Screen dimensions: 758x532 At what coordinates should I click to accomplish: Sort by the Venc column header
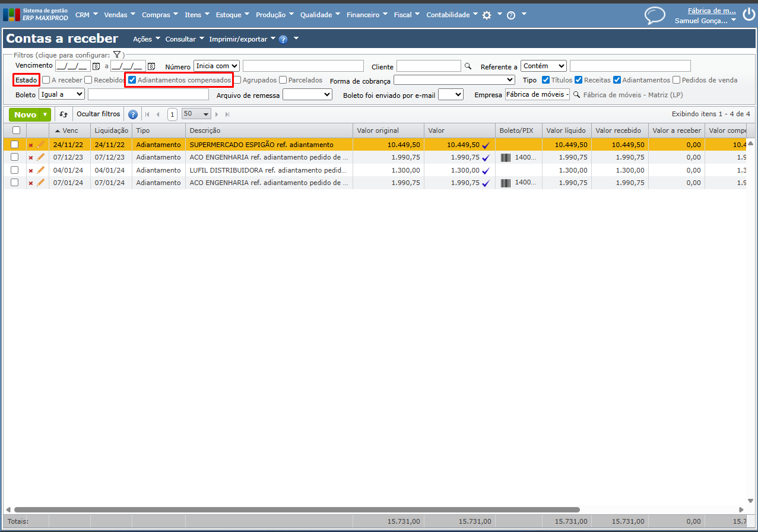coord(69,130)
